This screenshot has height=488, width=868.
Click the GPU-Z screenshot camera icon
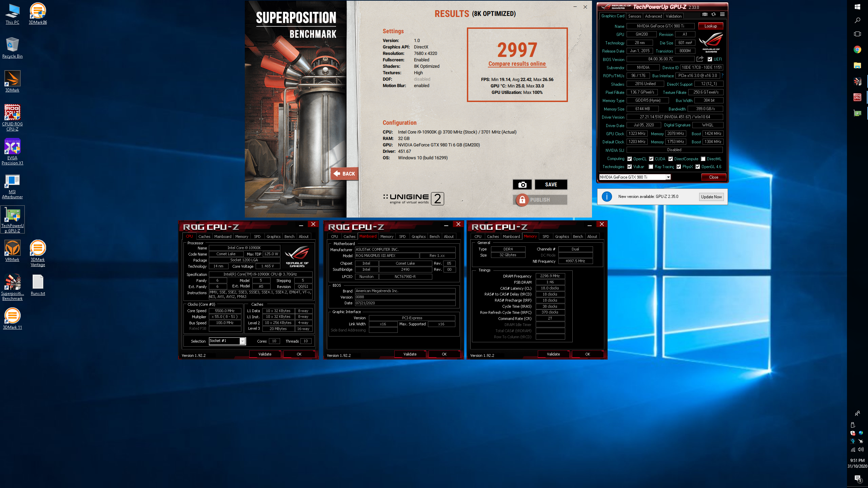705,15
